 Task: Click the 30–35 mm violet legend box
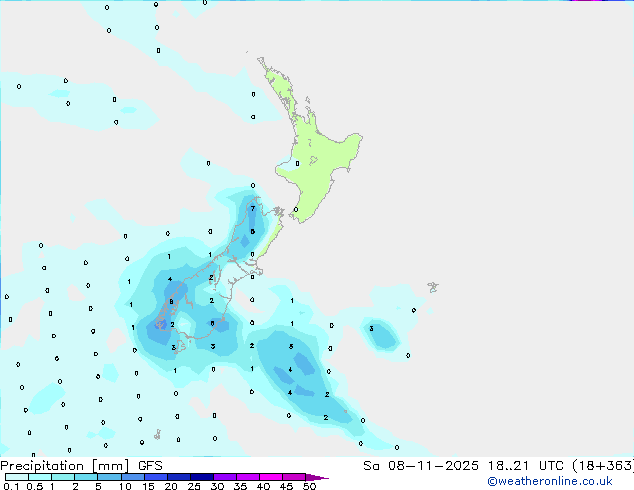pos(225,477)
